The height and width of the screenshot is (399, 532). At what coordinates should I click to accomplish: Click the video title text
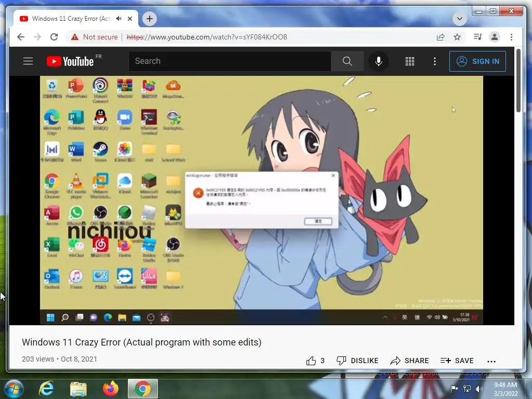141,342
